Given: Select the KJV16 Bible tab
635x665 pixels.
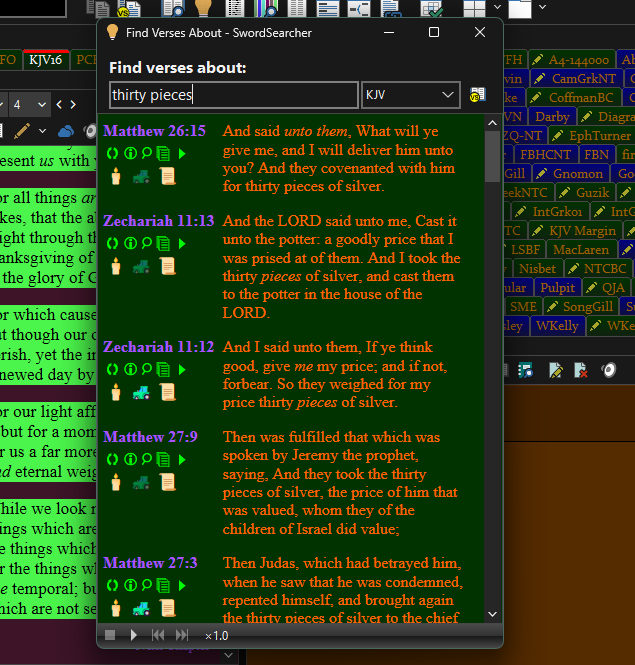Looking at the screenshot, I should [x=46, y=59].
